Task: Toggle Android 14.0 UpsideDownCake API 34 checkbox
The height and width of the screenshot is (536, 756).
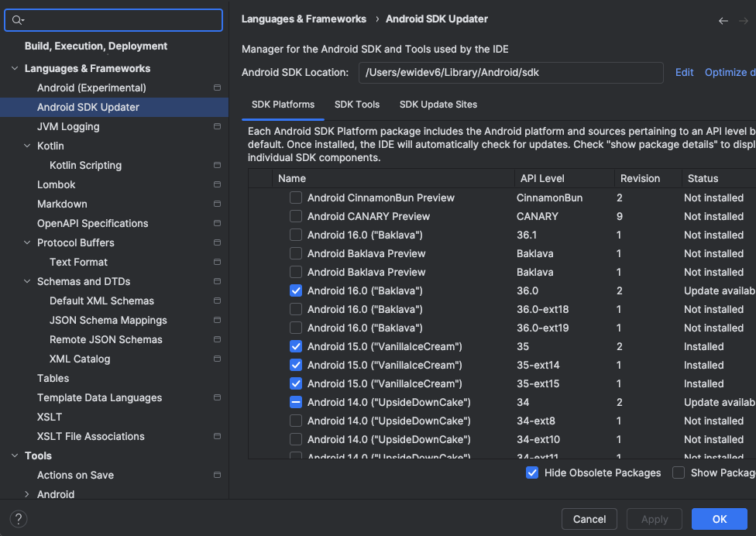Action: pos(296,402)
